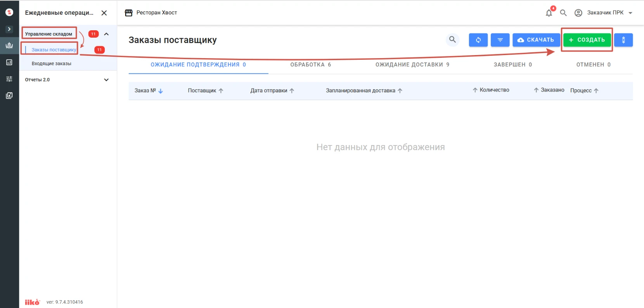Image resolution: width=644 pixels, height=308 pixels.
Task: Select Входящие заказы in sidebar
Action: click(x=52, y=64)
